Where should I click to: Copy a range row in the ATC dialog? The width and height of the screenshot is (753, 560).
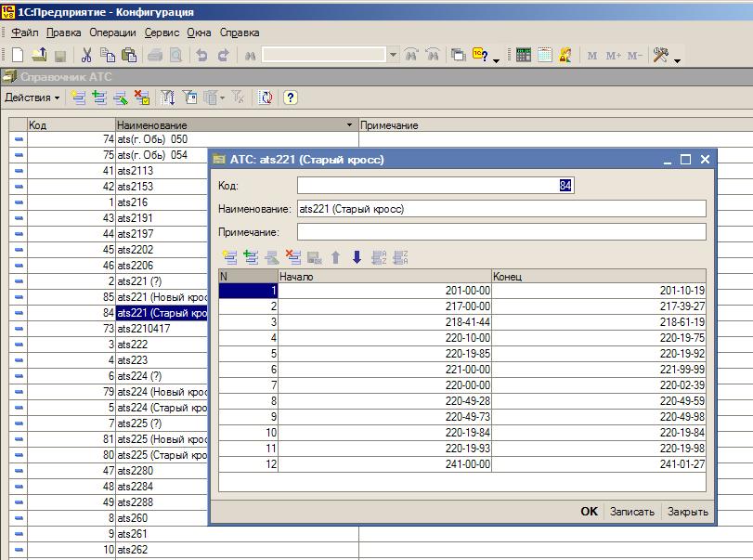(x=251, y=257)
